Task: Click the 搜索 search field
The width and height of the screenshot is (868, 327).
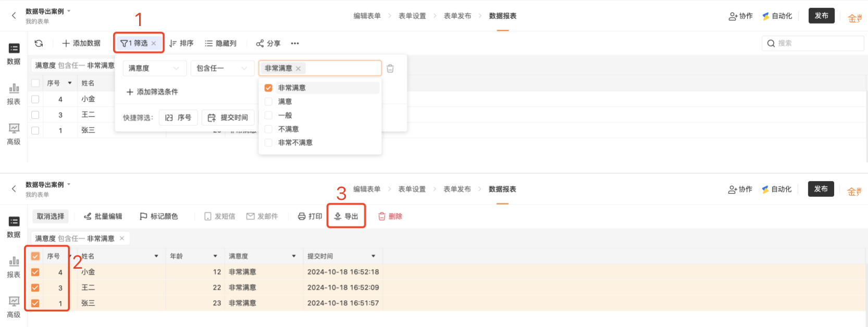Action: (813, 43)
